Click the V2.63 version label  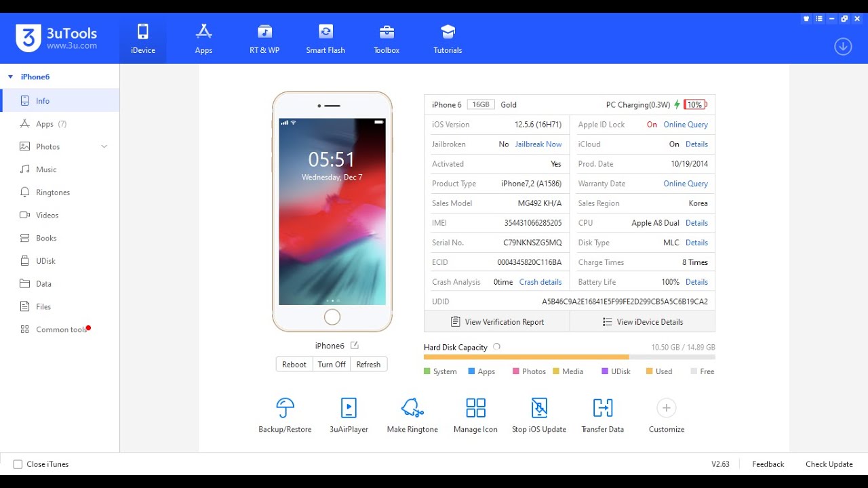[720, 464]
